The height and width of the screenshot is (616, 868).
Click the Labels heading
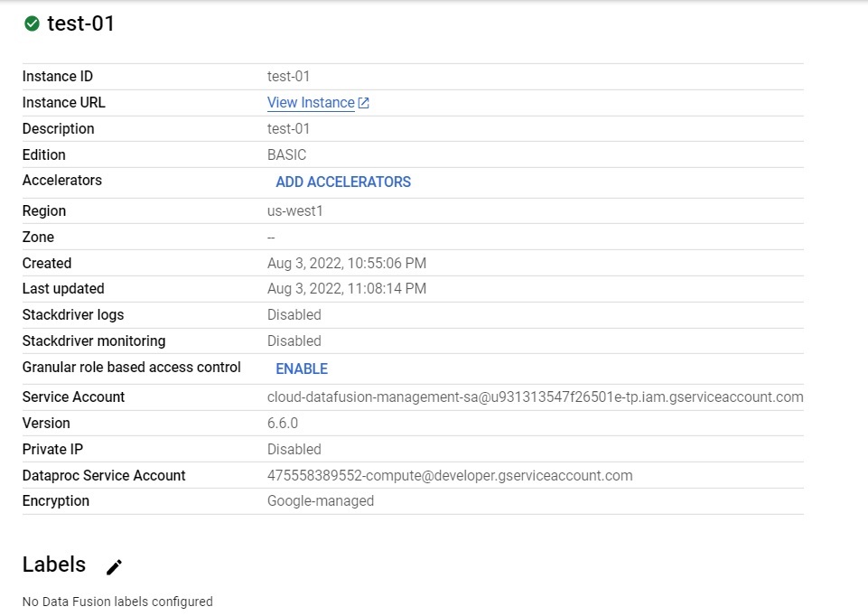coord(54,565)
